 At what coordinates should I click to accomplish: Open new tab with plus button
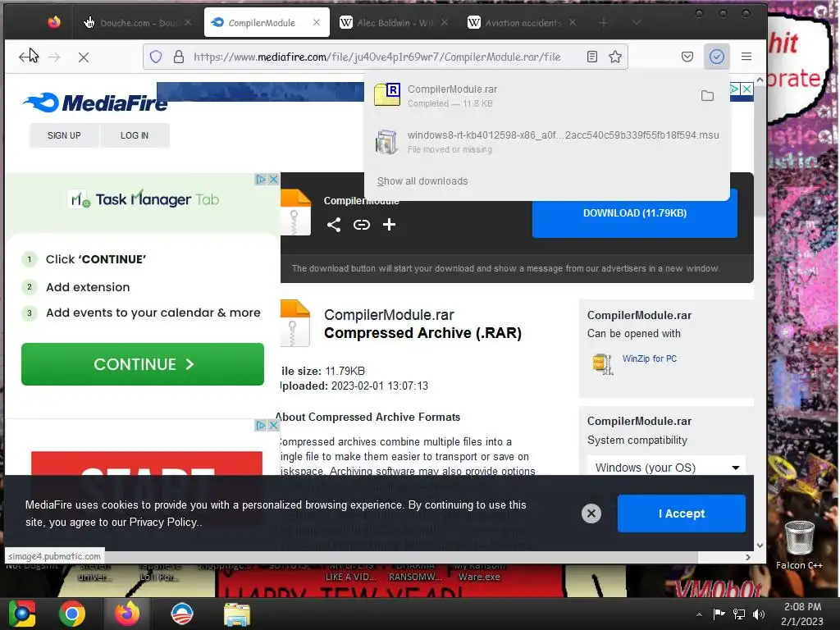[603, 22]
